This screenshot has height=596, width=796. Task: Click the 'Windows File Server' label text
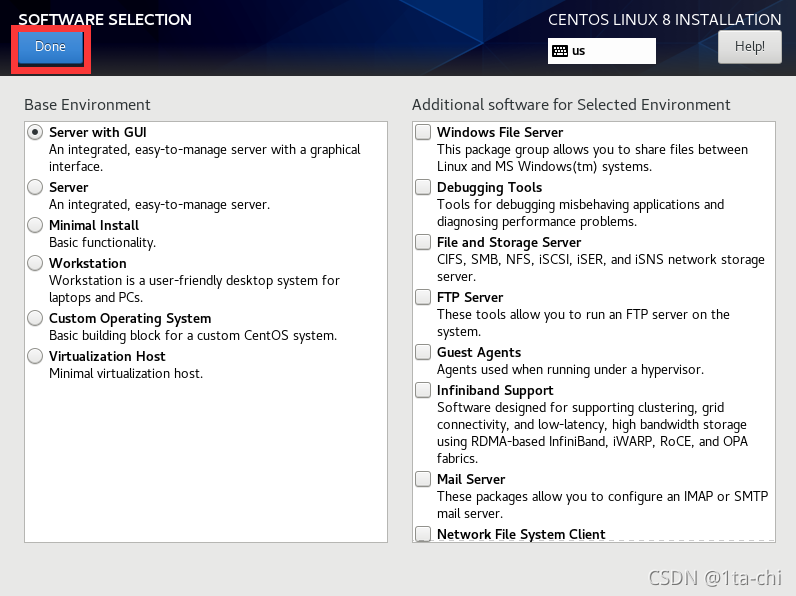coord(500,133)
